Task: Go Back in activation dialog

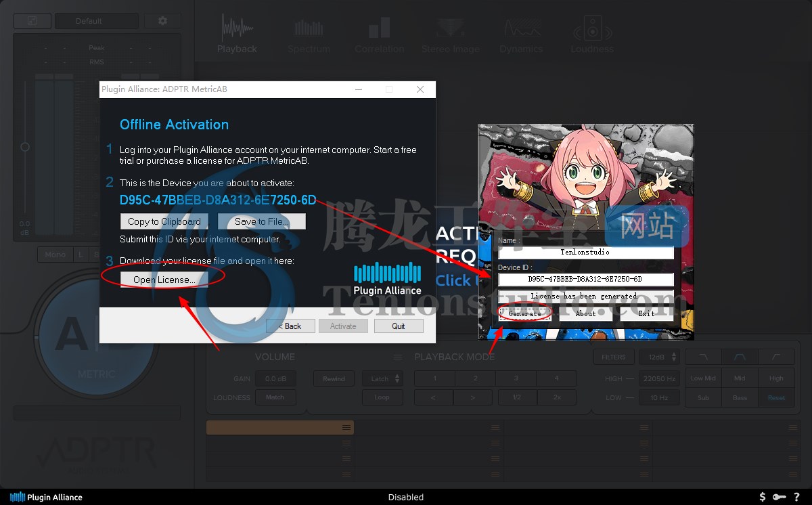Action: click(290, 326)
